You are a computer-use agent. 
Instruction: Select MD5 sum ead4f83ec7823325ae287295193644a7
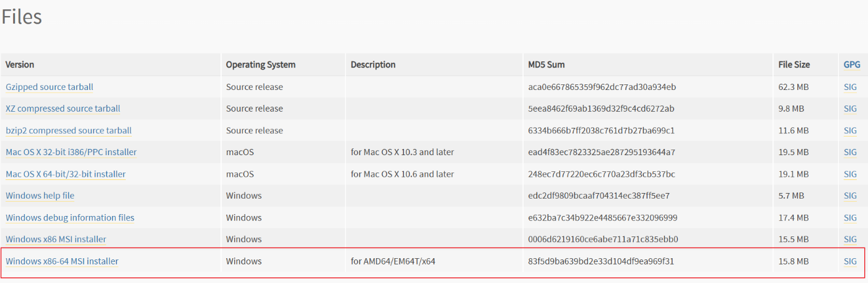coord(602,152)
